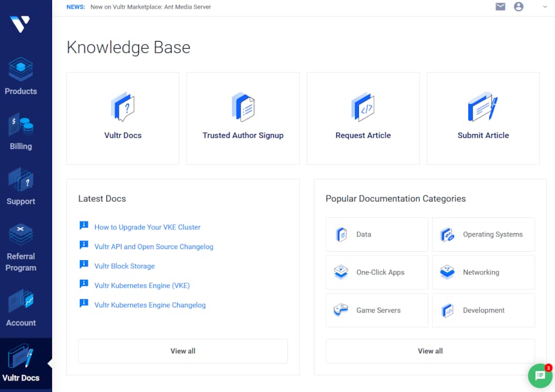Viewport: 555px width, 392px height.
Task: Expand the account dropdown chevron
Action: 545,7
